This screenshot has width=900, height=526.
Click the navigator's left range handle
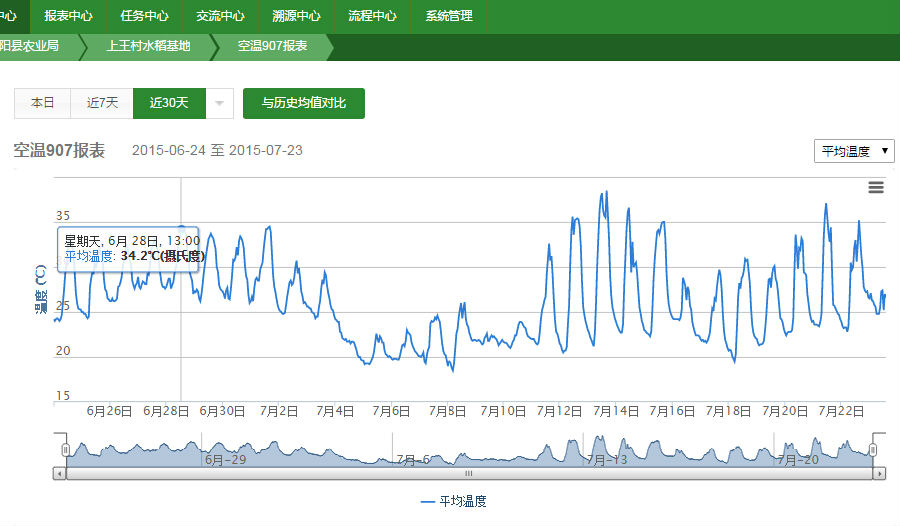65,450
